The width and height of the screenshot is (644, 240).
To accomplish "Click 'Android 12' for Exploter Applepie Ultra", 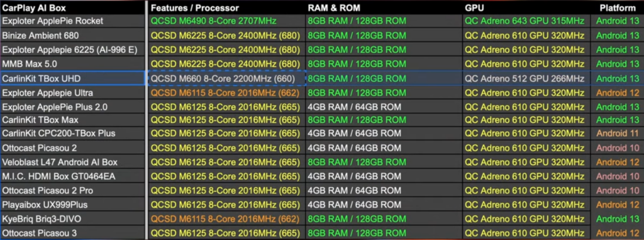I will click(x=618, y=93).
